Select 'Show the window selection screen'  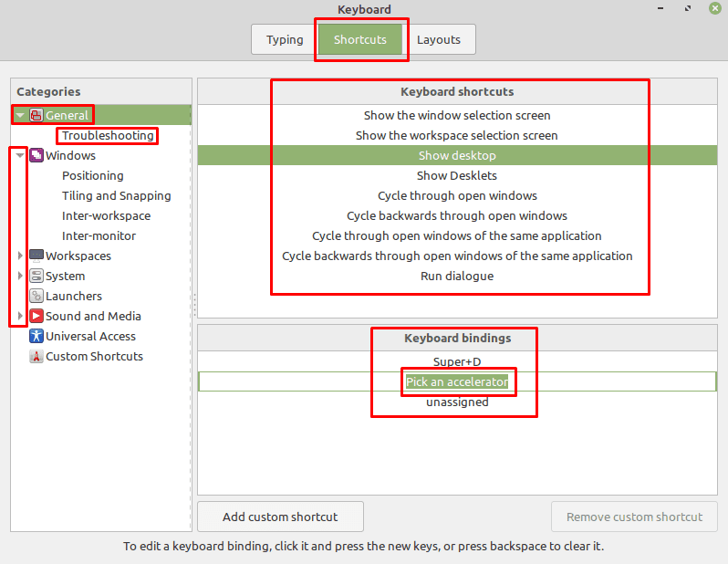click(457, 115)
